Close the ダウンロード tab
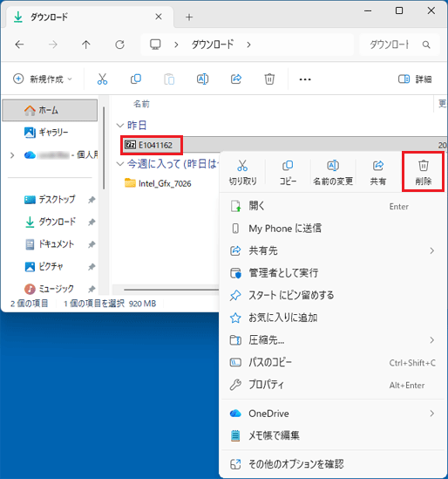Viewport: 448px width, 479px height. click(159, 17)
